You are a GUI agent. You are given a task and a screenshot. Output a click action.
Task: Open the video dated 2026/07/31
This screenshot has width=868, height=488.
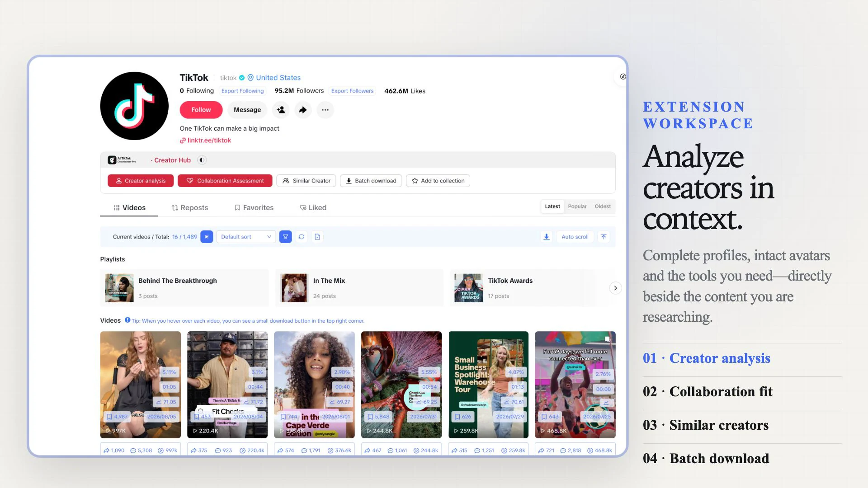401,385
